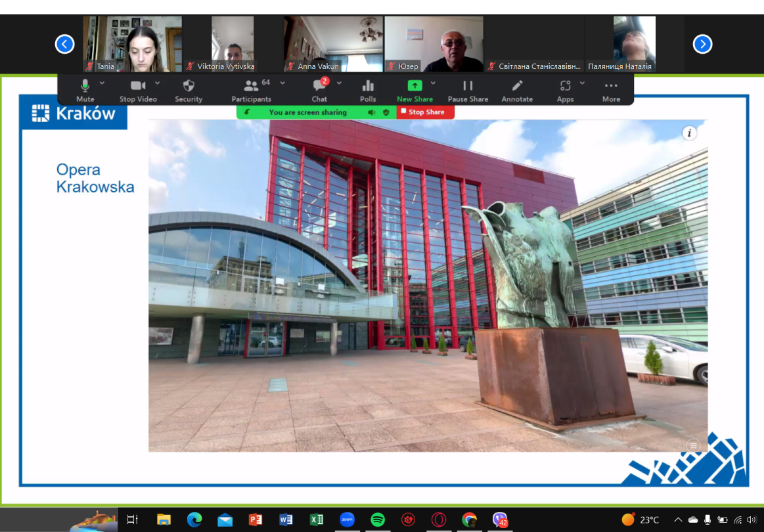Open Chat with two unread messages
Viewport: 764px width, 532px height.
(320, 91)
